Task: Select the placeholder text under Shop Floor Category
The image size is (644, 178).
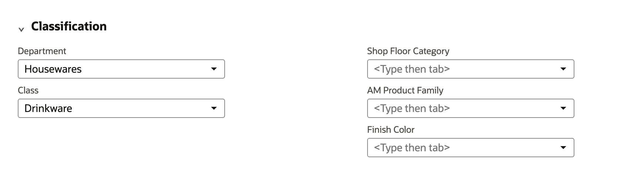Action: pyautogui.click(x=412, y=69)
